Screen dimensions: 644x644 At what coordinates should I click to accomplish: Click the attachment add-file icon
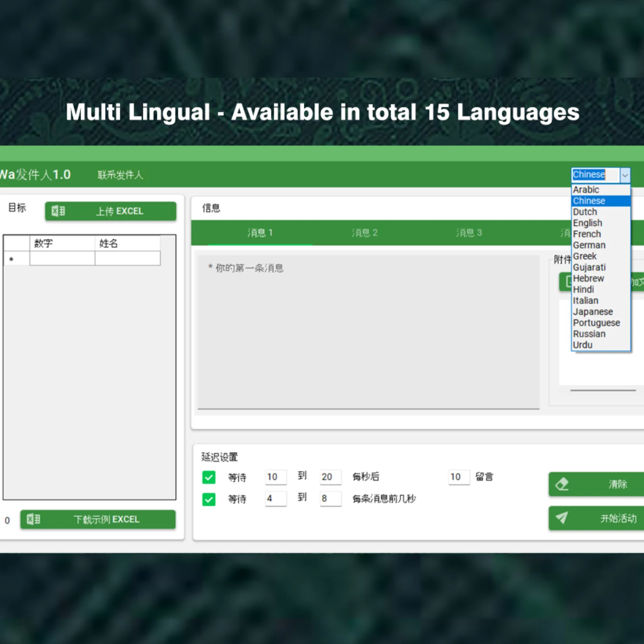pyautogui.click(x=568, y=281)
